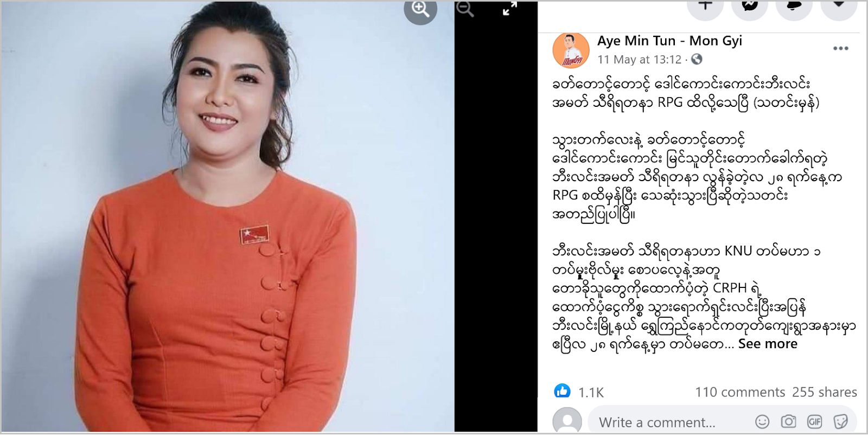Screen dimensions: 868x436
Task: View the public audience globe icon
Action: click(697, 59)
